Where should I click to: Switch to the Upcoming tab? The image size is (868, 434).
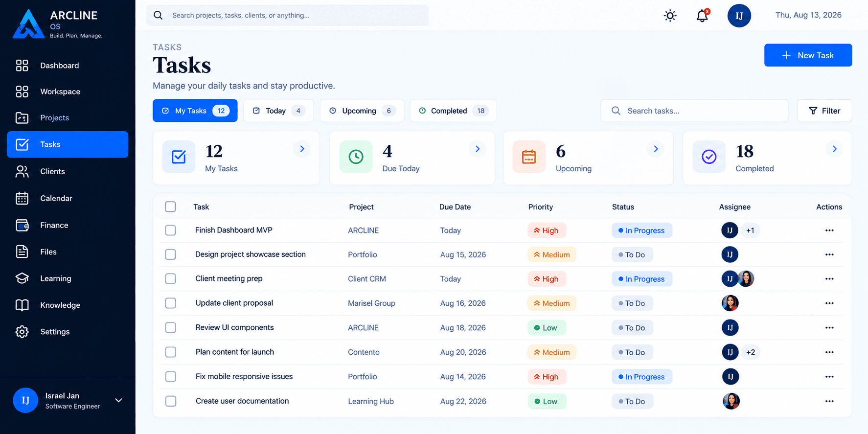click(x=362, y=111)
